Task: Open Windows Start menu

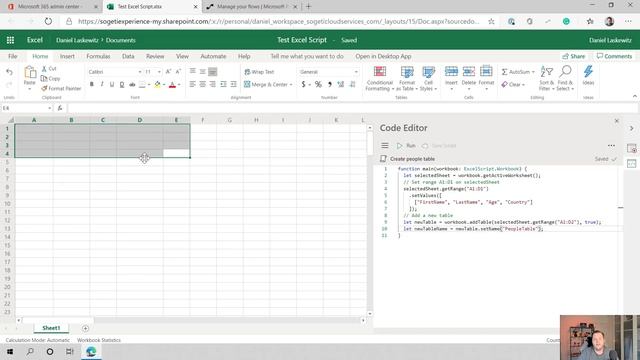Action: pos(10,351)
